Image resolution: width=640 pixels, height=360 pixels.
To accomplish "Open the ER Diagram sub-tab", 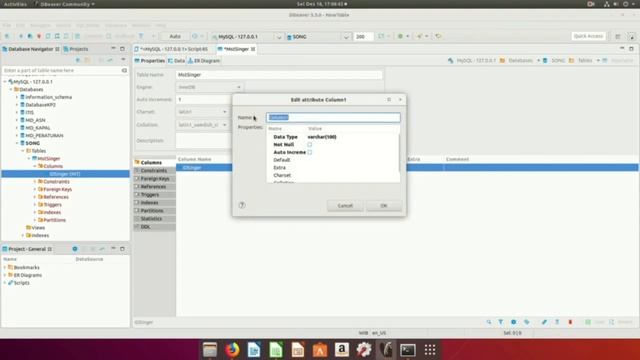I will point(204,61).
